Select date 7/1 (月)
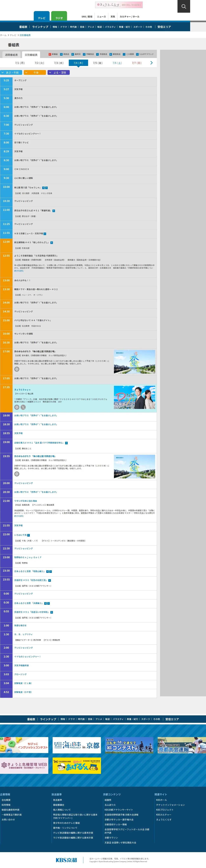The height and width of the screenshot is (868, 206). pos(20,63)
